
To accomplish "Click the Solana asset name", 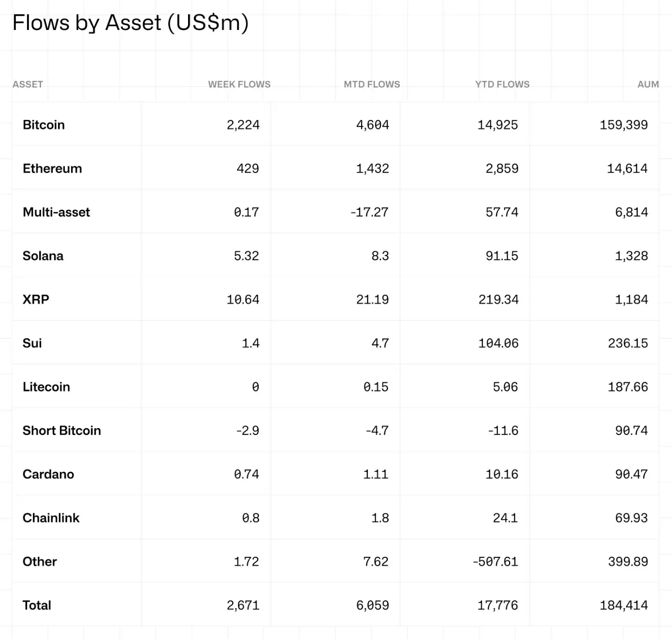I will coord(43,256).
